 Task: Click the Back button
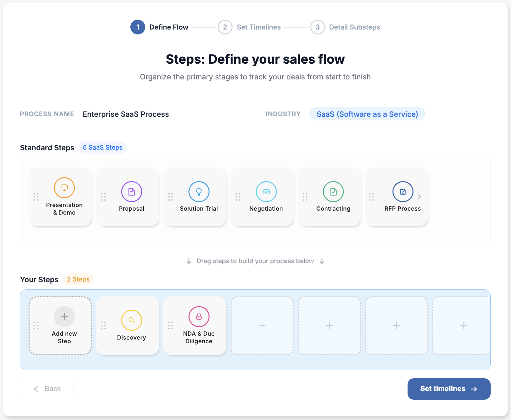pyautogui.click(x=47, y=389)
